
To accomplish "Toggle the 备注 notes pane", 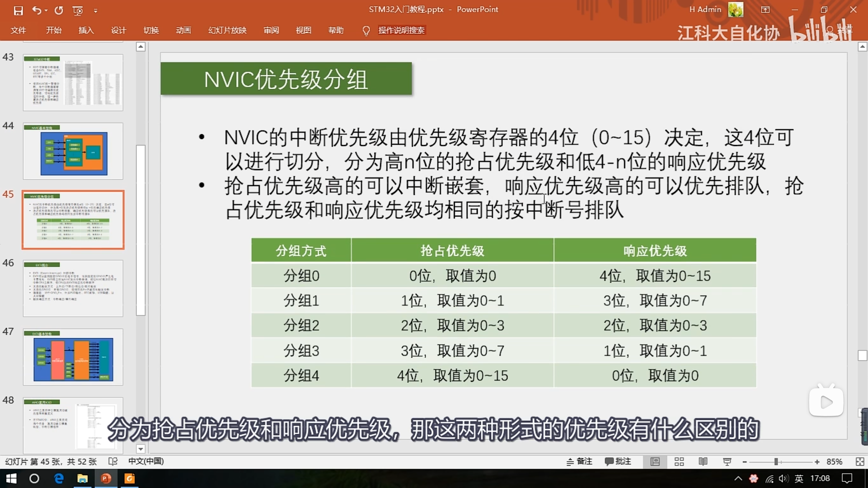I will pos(579,462).
